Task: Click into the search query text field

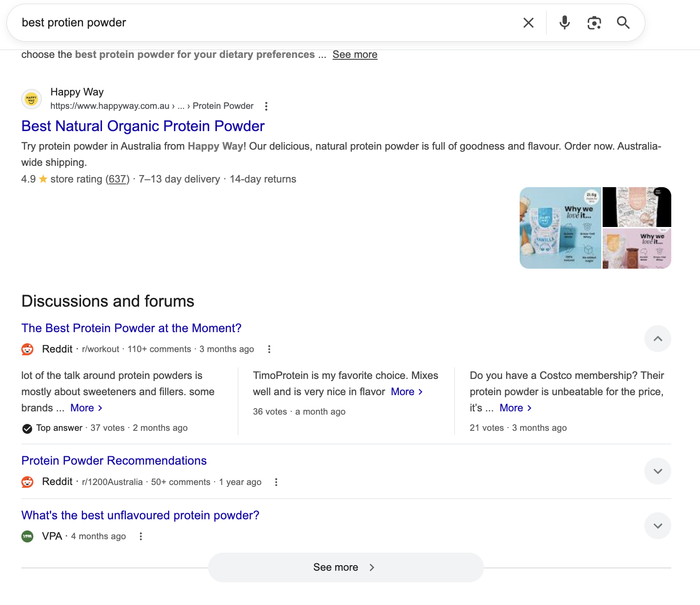Action: (x=269, y=23)
